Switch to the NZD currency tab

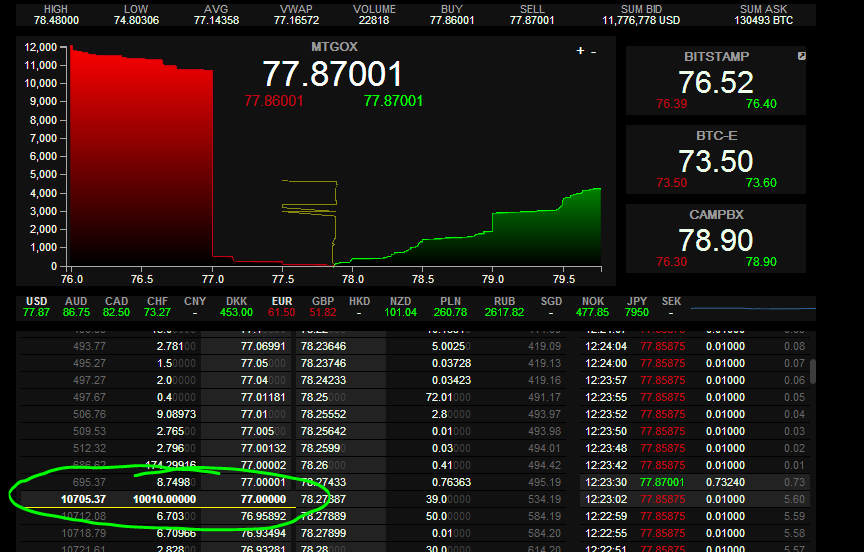[x=401, y=307]
